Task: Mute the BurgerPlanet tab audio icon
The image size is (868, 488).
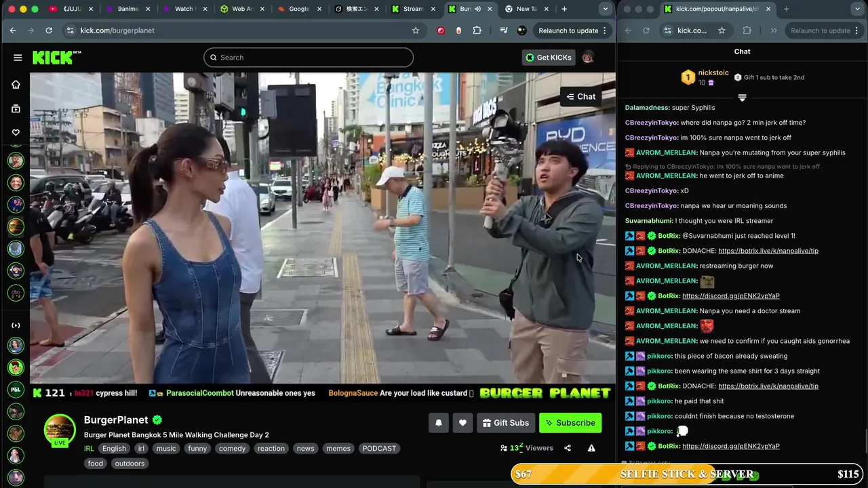Action: tap(477, 9)
